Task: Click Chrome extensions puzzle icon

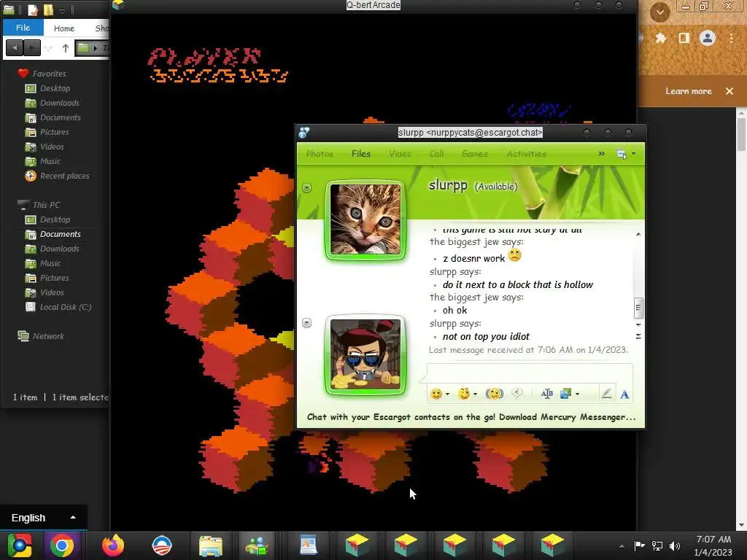Action: click(660, 38)
